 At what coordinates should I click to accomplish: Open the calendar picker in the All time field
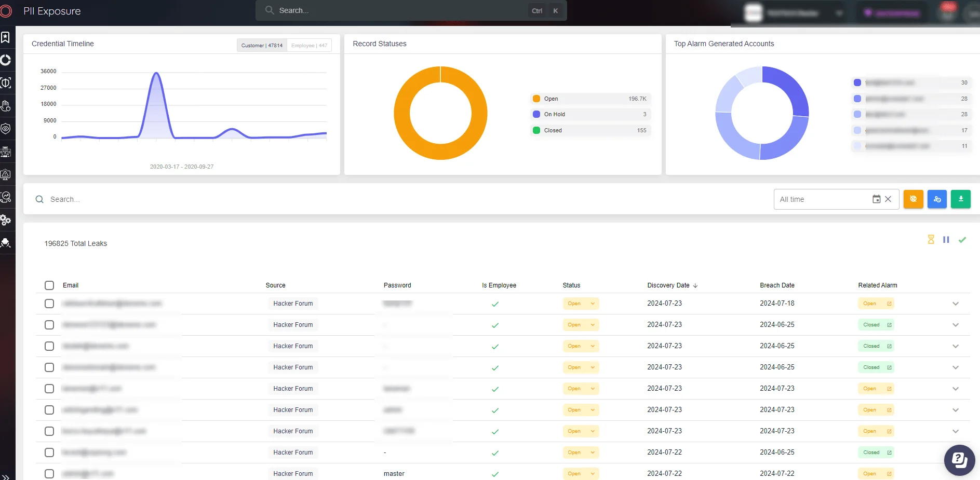click(876, 199)
